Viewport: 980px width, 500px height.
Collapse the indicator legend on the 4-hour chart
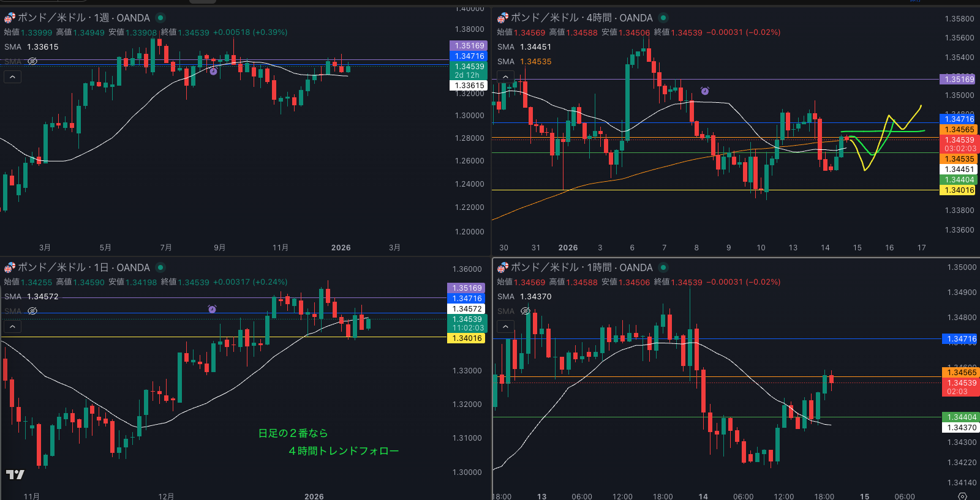[505, 77]
